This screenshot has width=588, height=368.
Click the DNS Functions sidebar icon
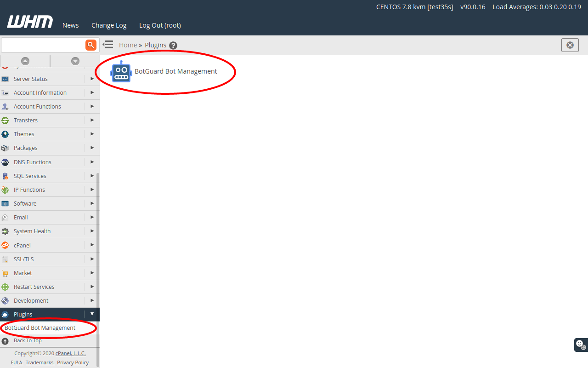tap(5, 162)
